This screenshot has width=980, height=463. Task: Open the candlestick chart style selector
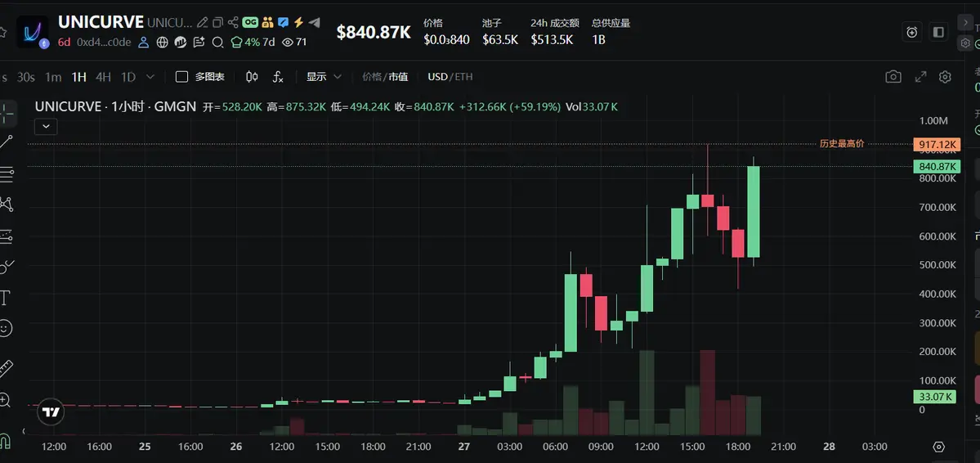pyautogui.click(x=252, y=77)
